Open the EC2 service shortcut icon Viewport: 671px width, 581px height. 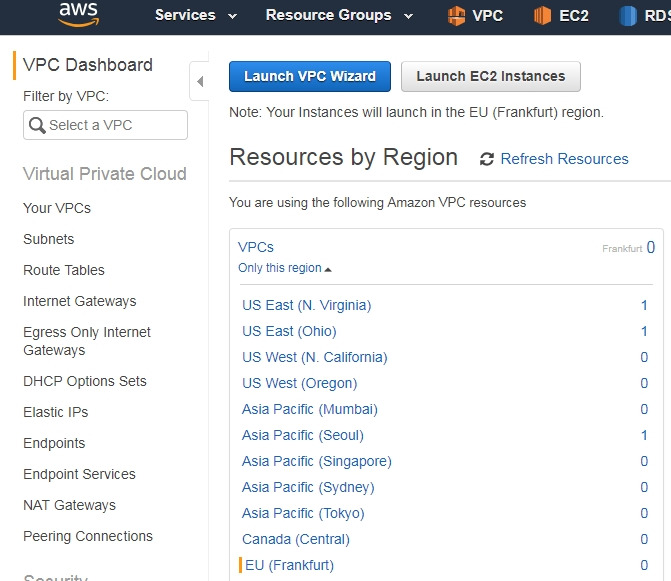(542, 16)
